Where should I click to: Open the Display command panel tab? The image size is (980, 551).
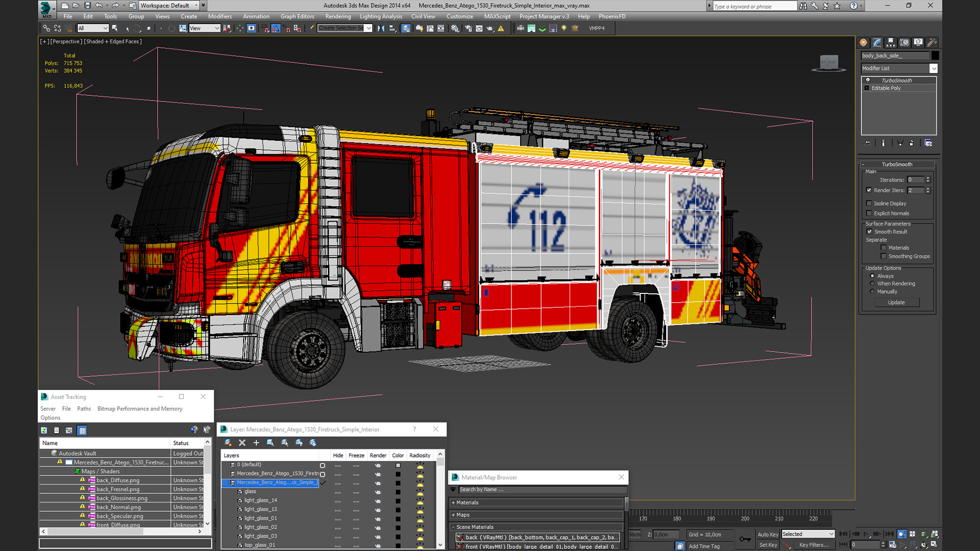918,42
